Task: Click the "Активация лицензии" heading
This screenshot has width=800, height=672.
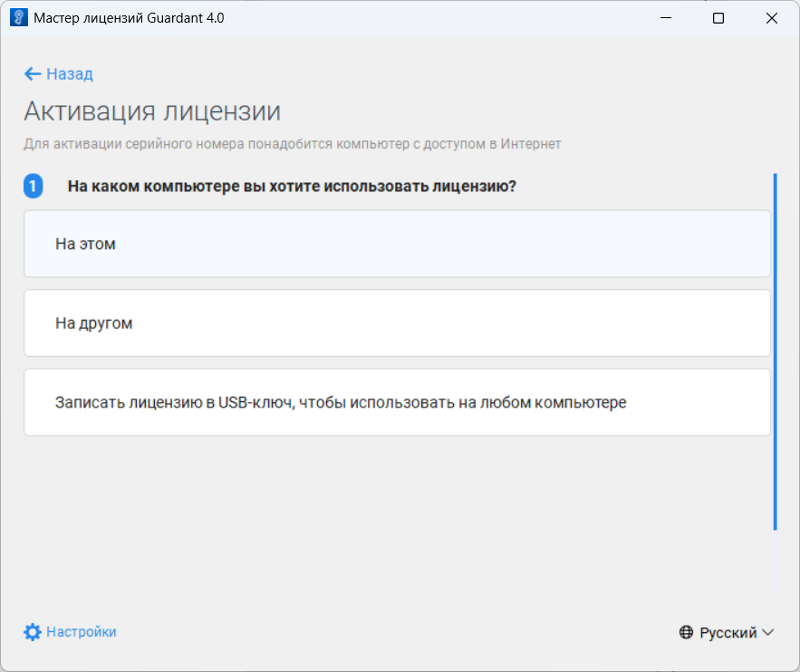Action: [152, 111]
